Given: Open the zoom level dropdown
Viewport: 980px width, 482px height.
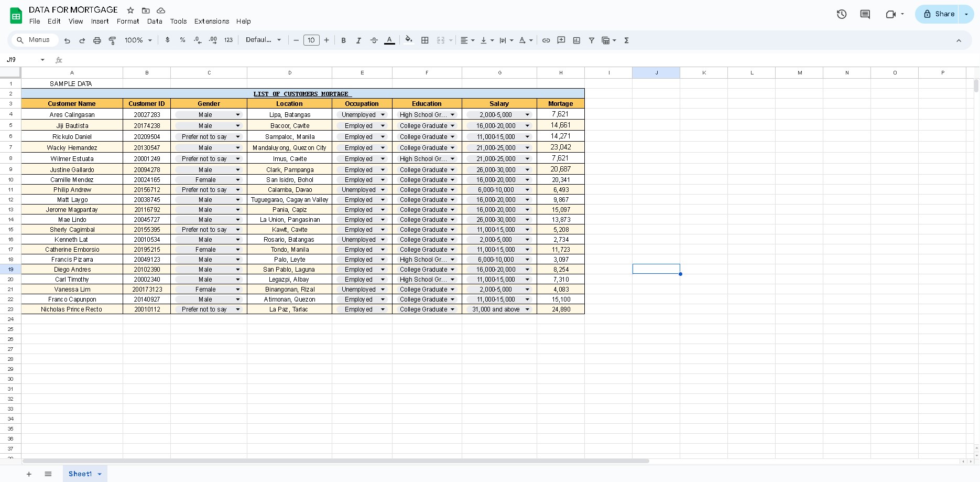Looking at the screenshot, I should (x=138, y=40).
